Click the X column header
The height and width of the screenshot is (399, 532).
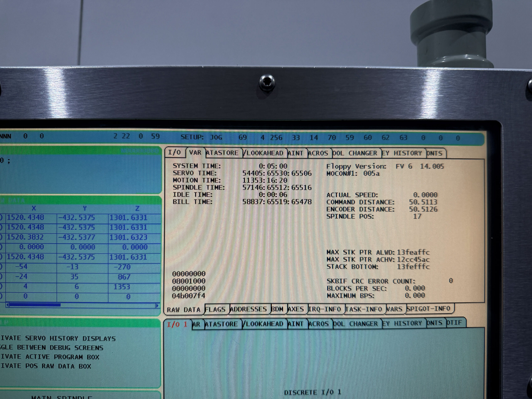[x=34, y=208]
